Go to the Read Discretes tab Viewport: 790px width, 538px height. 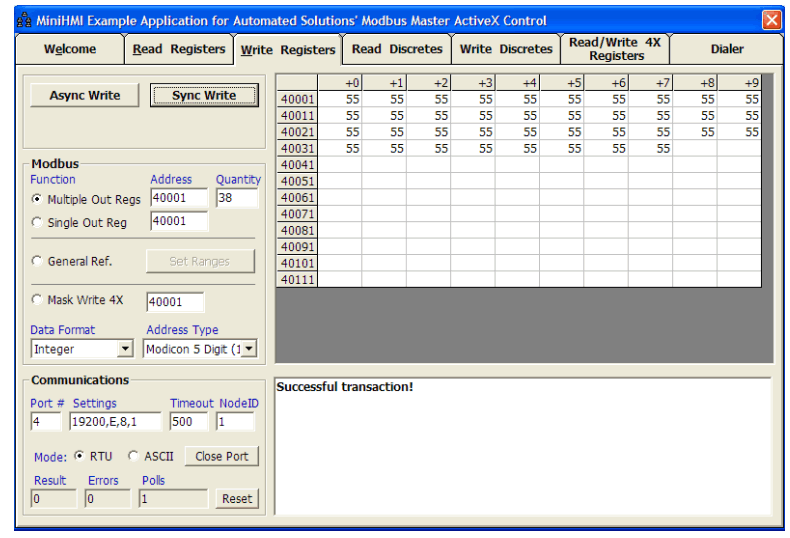[397, 49]
